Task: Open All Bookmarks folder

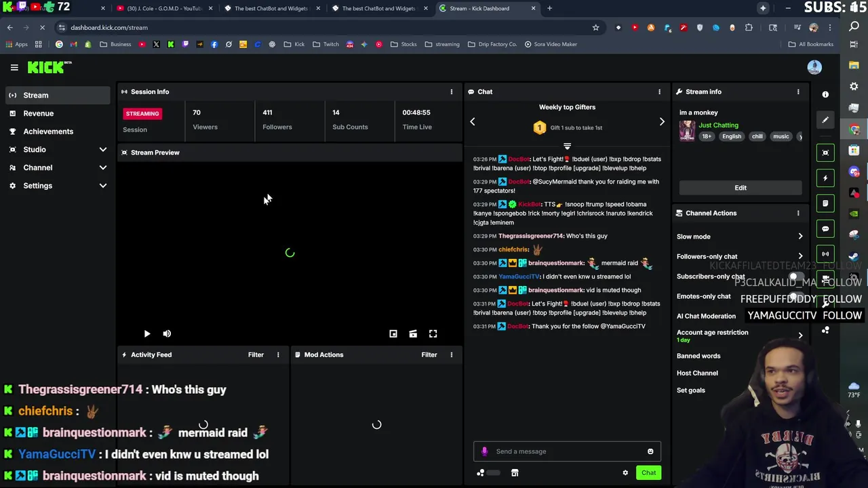Action: pos(810,44)
